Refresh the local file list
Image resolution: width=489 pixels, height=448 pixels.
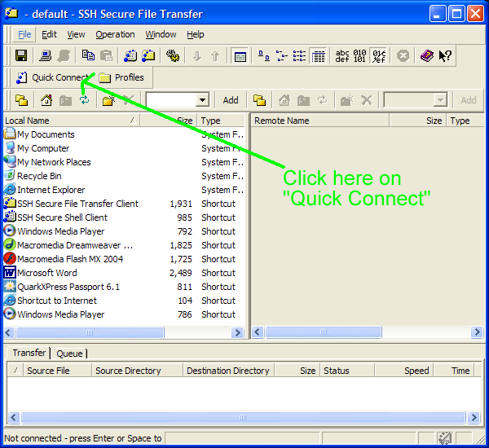[x=84, y=100]
